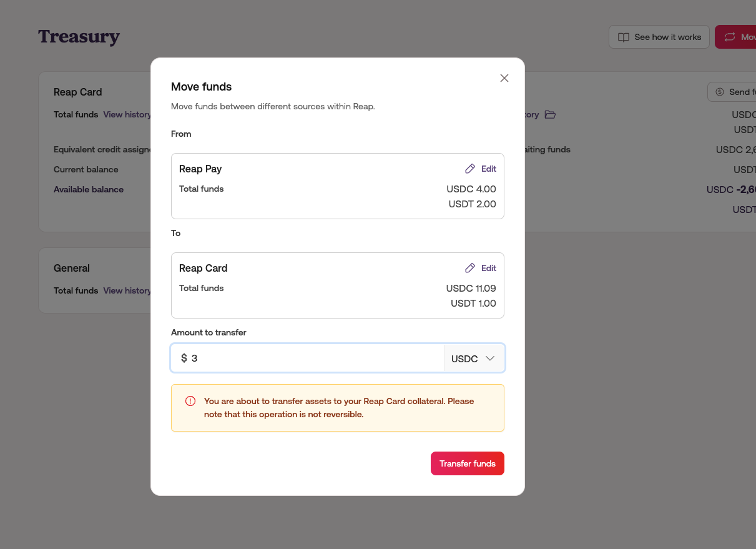Focus the Amount to transfer input
Screen dimensions: 756x549
(312, 359)
